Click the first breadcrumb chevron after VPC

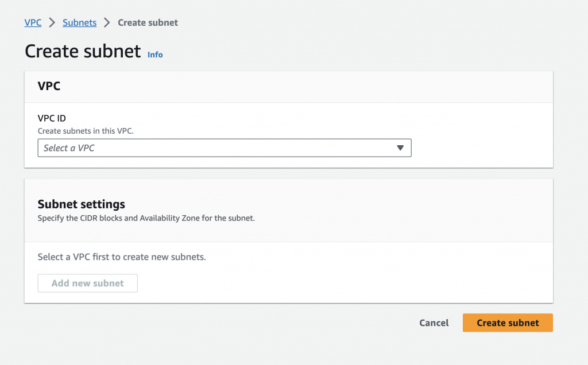point(52,23)
